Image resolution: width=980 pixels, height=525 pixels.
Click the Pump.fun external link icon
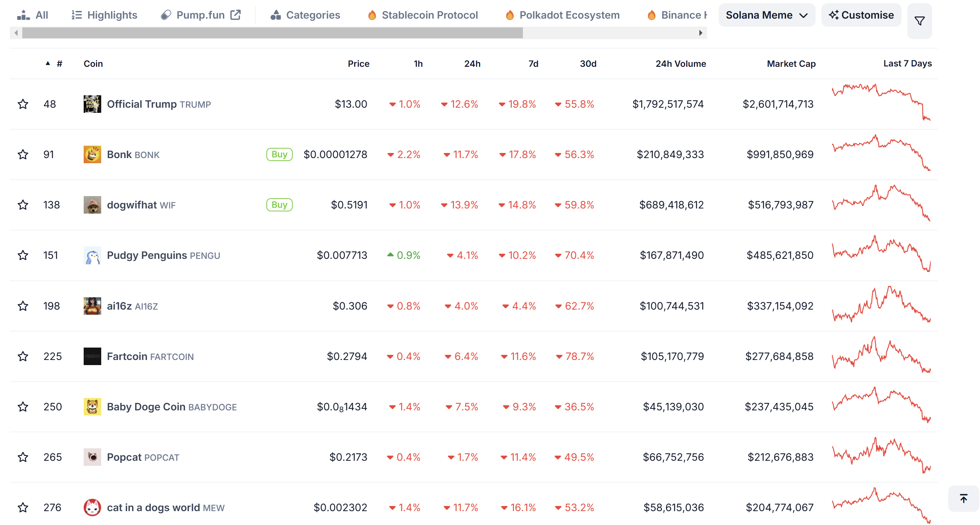[235, 15]
